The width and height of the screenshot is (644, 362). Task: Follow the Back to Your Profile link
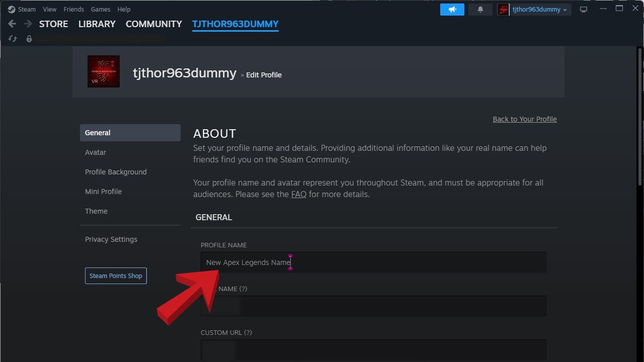click(524, 119)
